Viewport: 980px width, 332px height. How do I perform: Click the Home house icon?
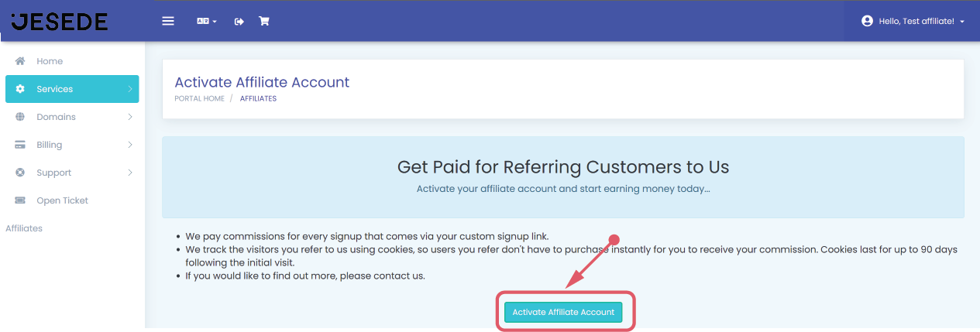click(20, 61)
